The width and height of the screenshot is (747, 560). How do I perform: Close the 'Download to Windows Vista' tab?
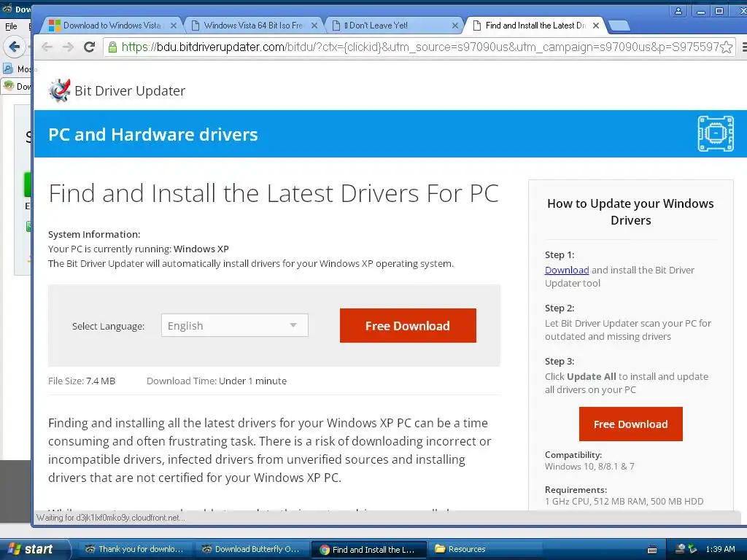pyautogui.click(x=174, y=26)
